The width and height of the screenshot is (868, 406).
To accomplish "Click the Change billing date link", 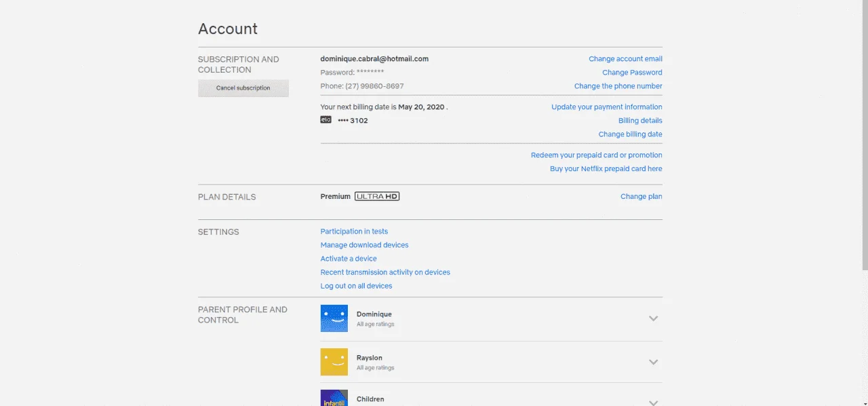I will coord(630,134).
